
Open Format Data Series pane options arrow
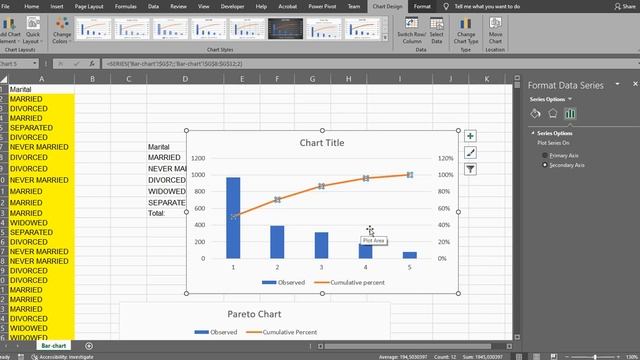(618, 84)
